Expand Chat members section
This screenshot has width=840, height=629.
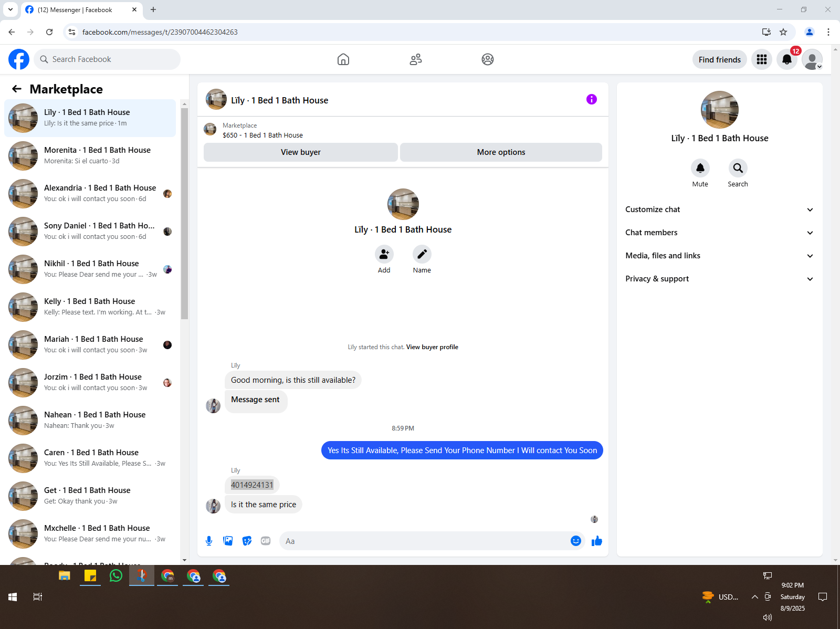[719, 233]
